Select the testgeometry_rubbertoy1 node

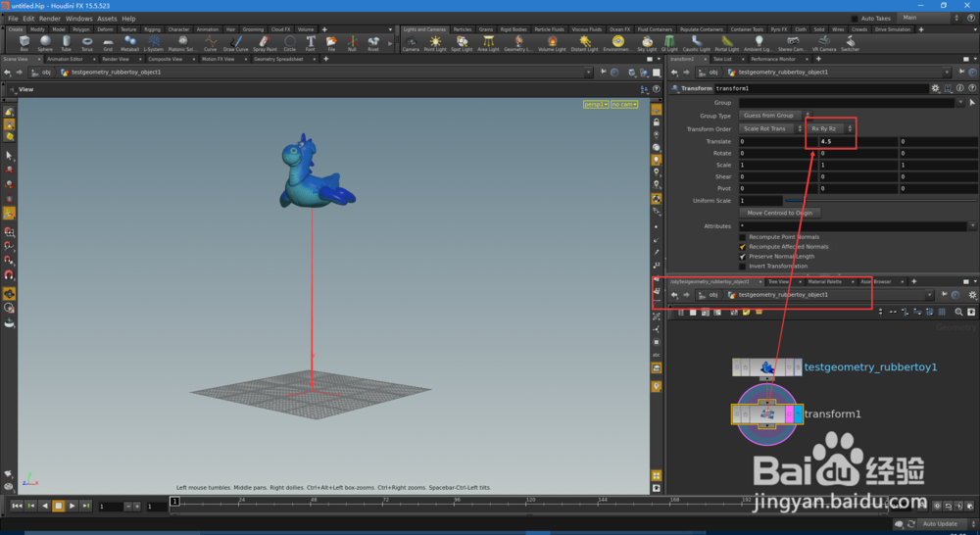pyautogui.click(x=767, y=367)
